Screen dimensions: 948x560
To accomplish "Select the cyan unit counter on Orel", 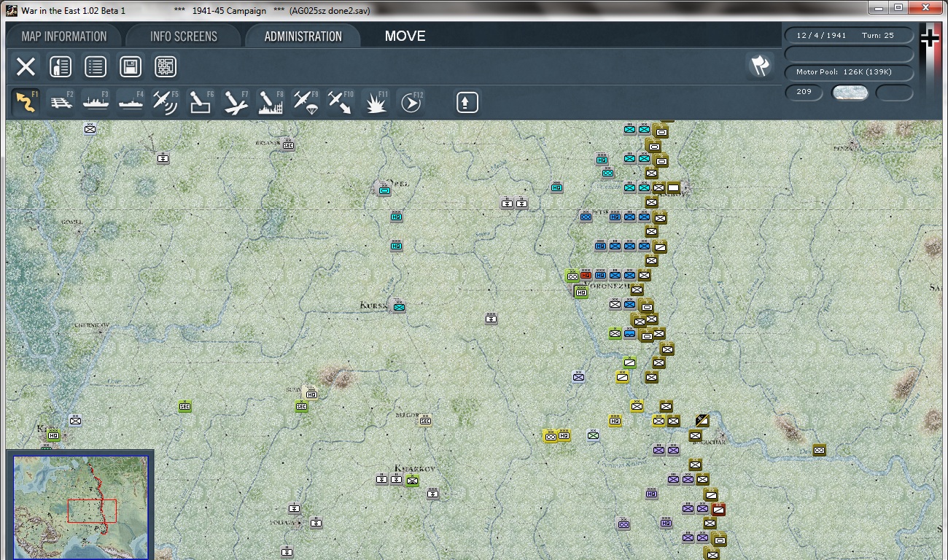I will click(x=384, y=190).
